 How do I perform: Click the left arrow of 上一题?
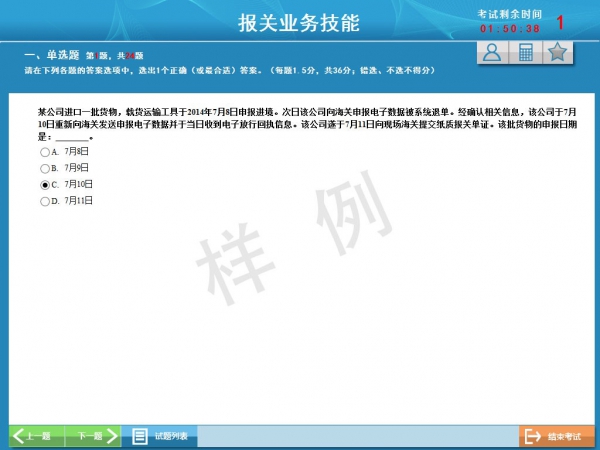click(19, 436)
